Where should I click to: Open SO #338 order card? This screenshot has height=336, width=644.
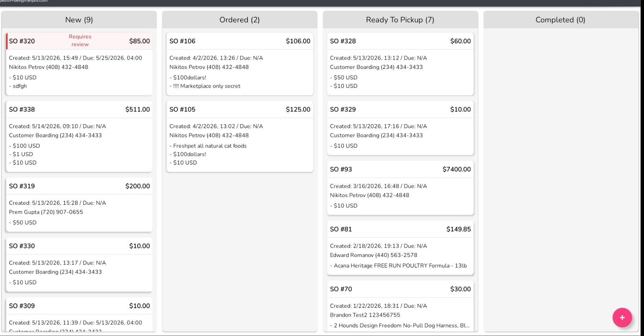(79, 136)
